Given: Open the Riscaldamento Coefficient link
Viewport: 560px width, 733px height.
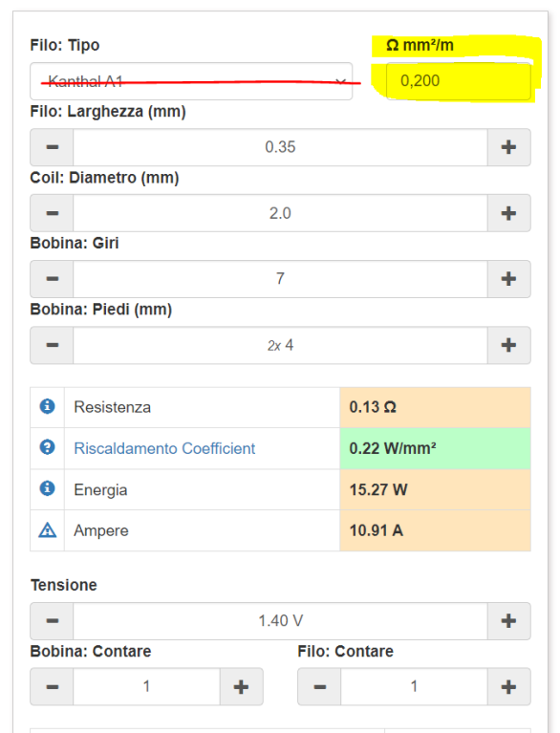Looking at the screenshot, I should coord(164,448).
